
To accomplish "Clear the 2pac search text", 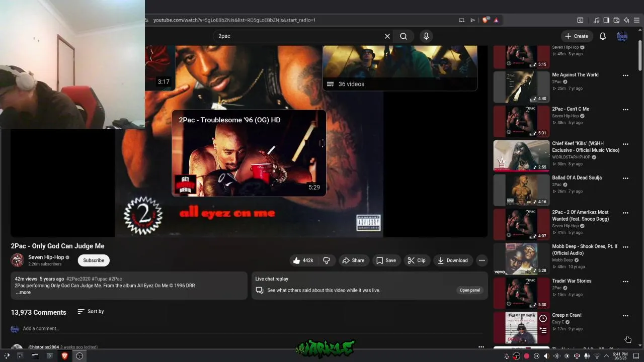I will [x=387, y=36].
